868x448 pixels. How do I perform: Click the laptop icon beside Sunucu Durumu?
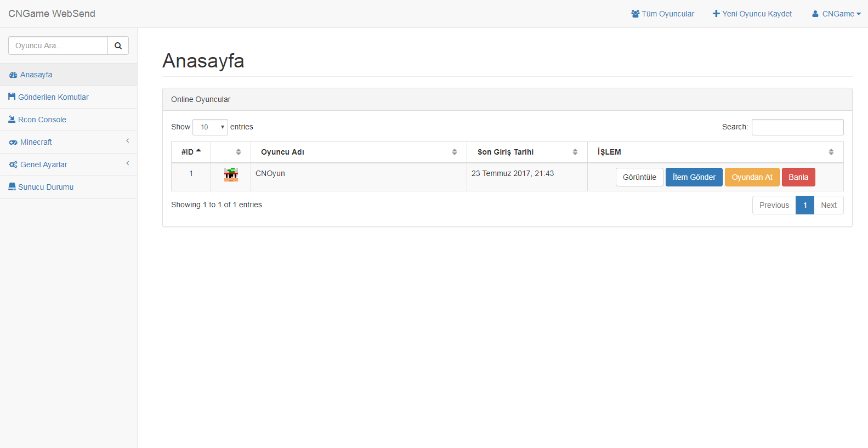tap(12, 186)
